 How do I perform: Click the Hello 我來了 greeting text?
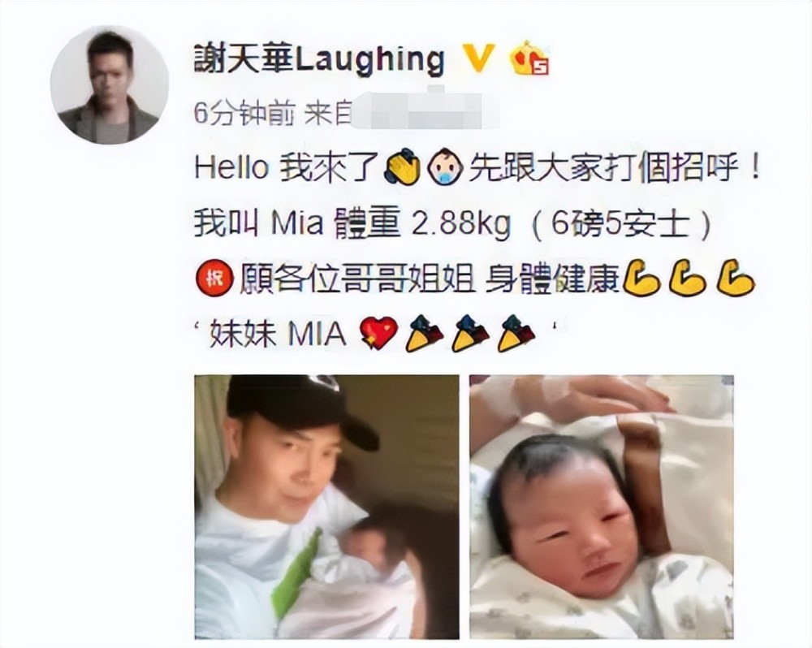(287, 168)
